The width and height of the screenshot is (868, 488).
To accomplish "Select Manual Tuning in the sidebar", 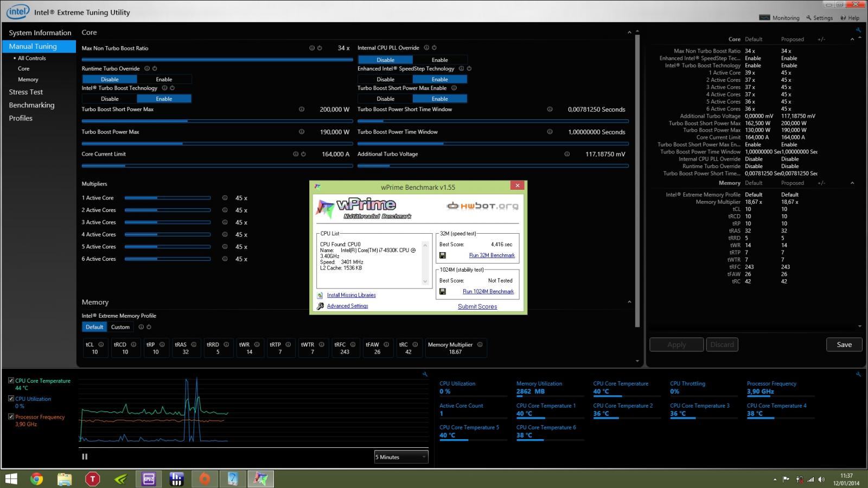I will [39, 47].
